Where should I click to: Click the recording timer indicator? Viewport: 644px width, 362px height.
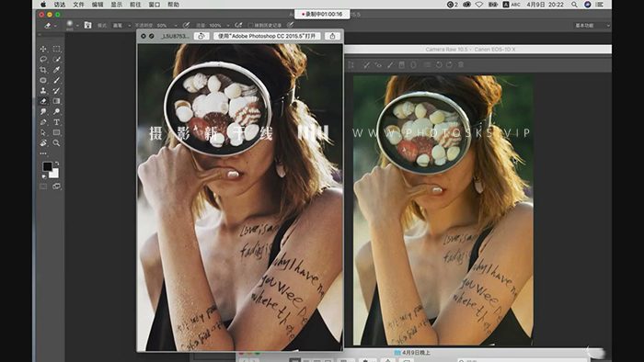tap(322, 14)
